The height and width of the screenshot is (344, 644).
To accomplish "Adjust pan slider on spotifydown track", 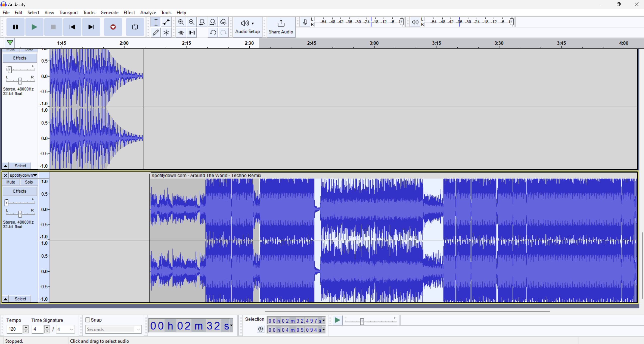I will point(20,214).
